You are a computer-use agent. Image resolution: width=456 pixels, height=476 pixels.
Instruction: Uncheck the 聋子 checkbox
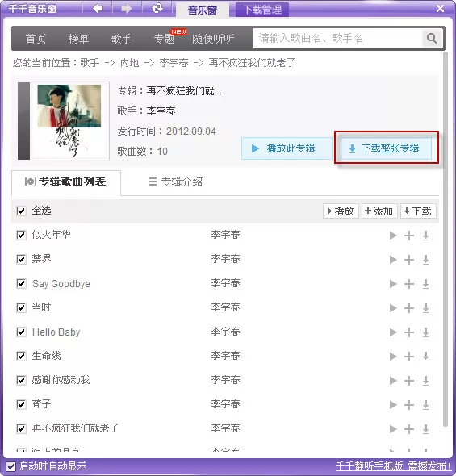pos(21,404)
